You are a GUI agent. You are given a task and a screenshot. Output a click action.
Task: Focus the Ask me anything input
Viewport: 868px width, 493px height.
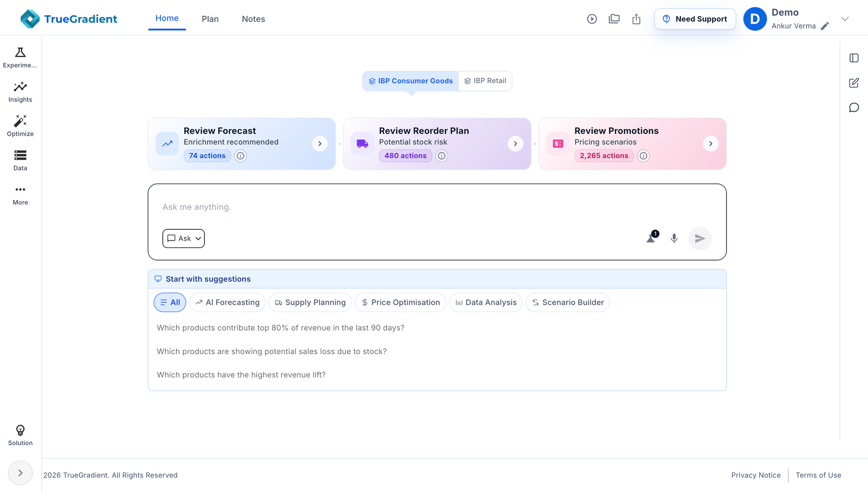click(437, 207)
